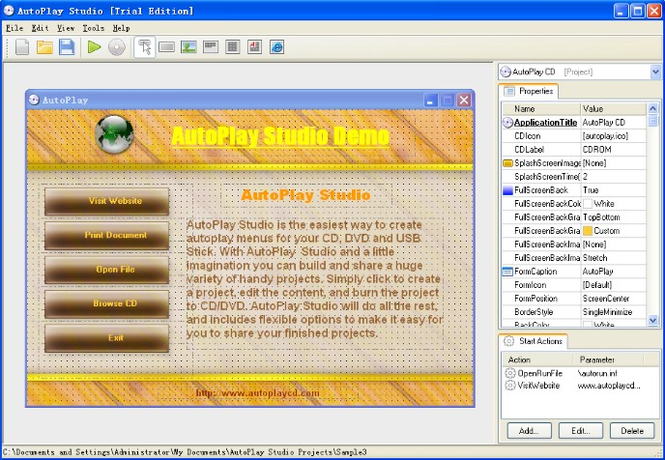The image size is (665, 460).
Task: Select the Browse CD button in the form
Action: [x=107, y=304]
